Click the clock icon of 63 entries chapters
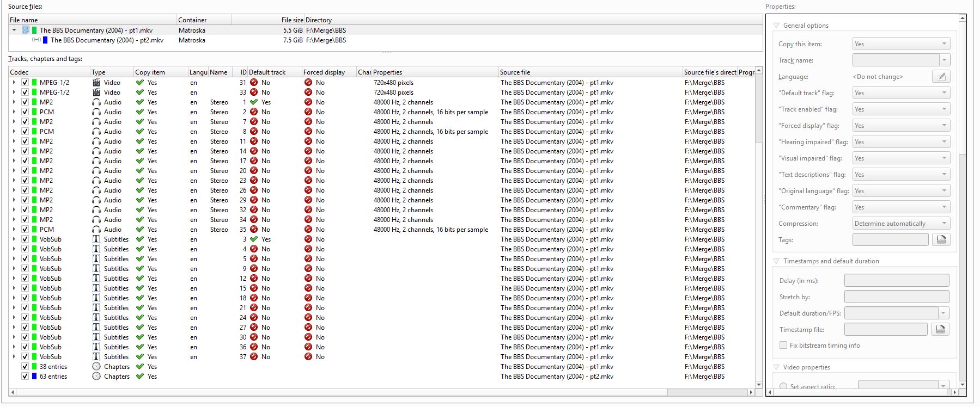 click(96, 377)
